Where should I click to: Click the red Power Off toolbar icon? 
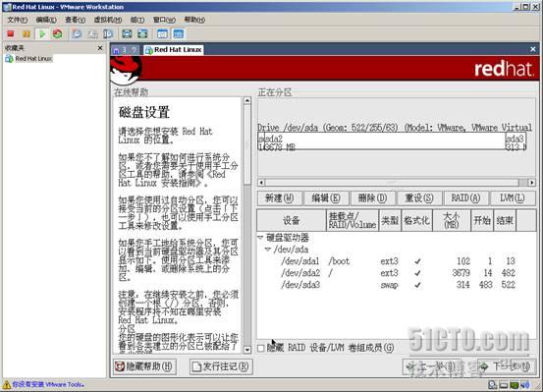click(x=11, y=33)
